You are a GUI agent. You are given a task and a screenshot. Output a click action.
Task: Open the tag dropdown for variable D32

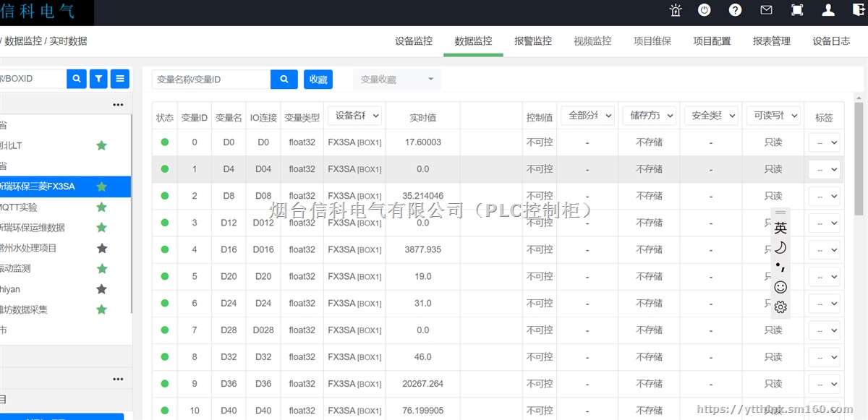click(824, 357)
